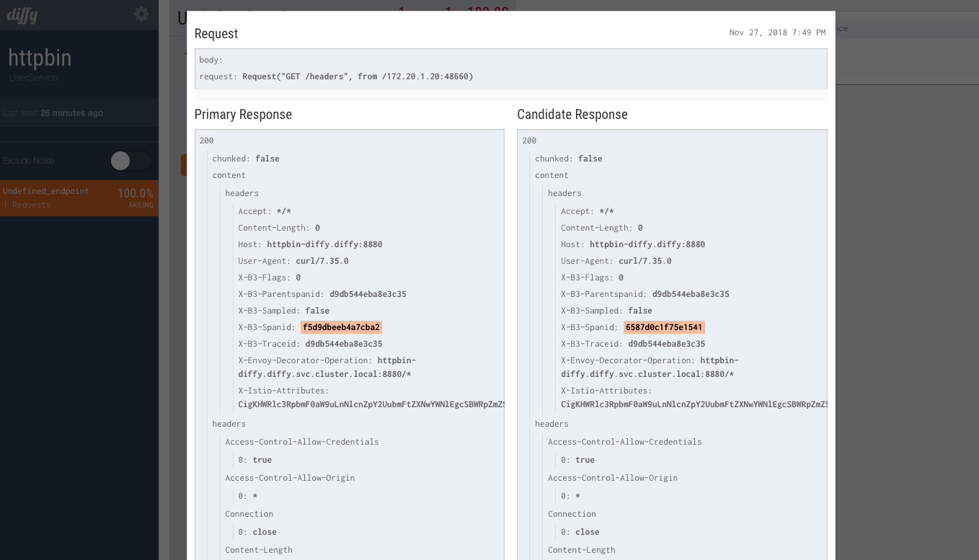Click highlighted span ID 6587d0c1f75e1541
This screenshot has height=560, width=979.
pos(664,327)
